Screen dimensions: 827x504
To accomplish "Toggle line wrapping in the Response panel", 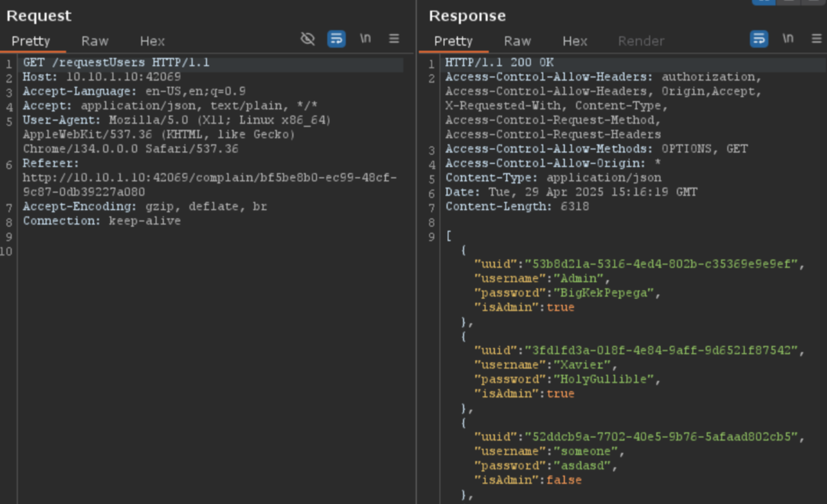I will click(x=759, y=39).
